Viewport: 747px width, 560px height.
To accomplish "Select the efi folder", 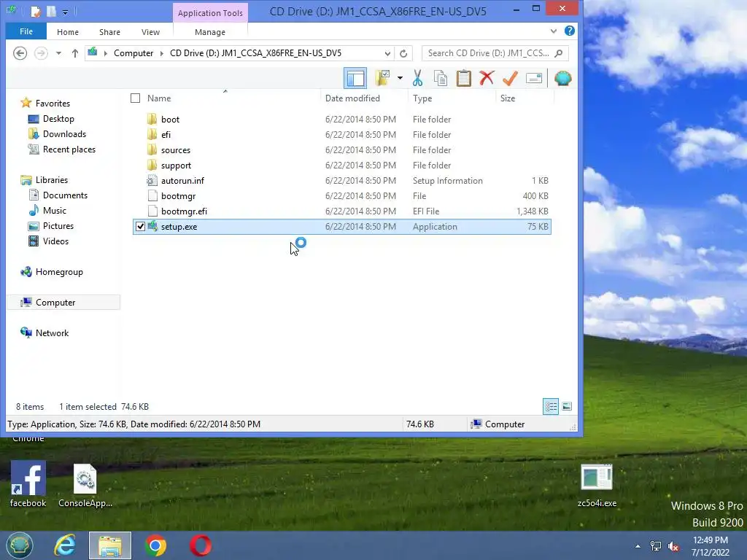I will click(166, 135).
